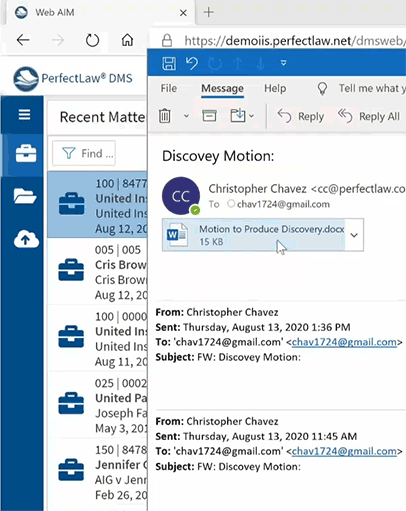Select the briefcase Matters sidebar icon
Screen dimensions: 406x511
tap(26, 153)
